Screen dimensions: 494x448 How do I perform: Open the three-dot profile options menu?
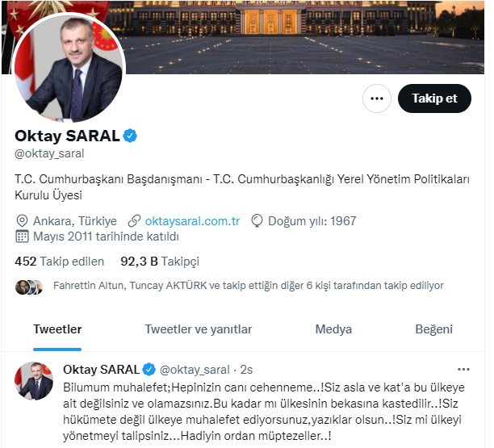(x=376, y=98)
